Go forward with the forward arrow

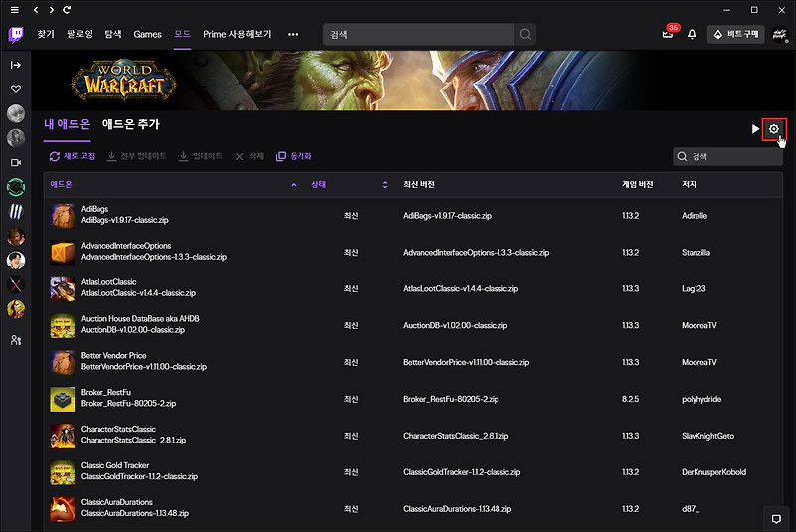52,10
